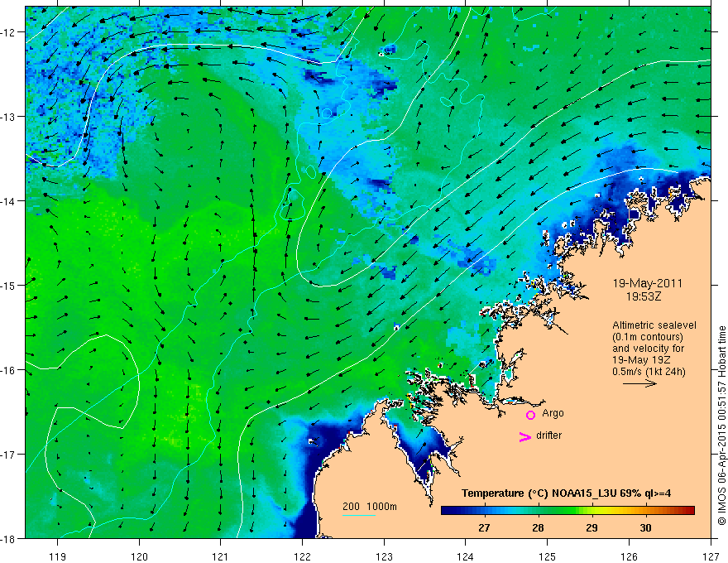
Task: Click longitude axis label '120'
Action: point(139,556)
